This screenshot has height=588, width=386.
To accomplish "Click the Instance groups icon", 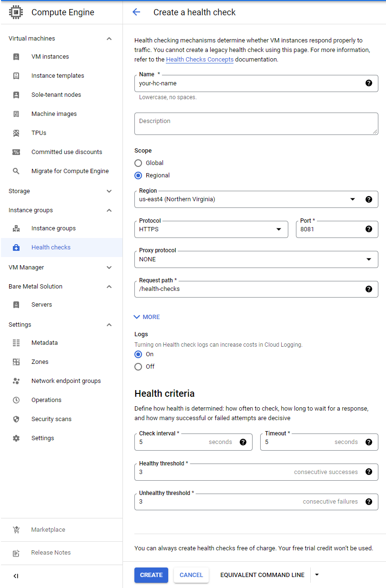I will (x=16, y=228).
